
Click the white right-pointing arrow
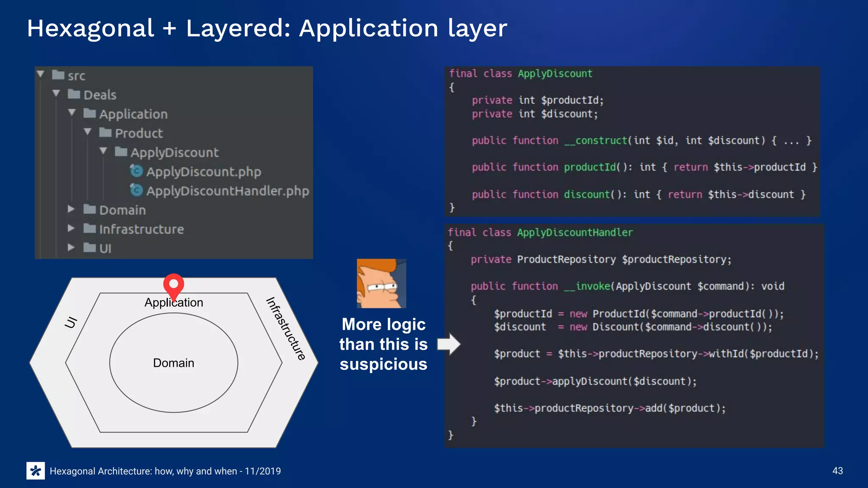448,344
